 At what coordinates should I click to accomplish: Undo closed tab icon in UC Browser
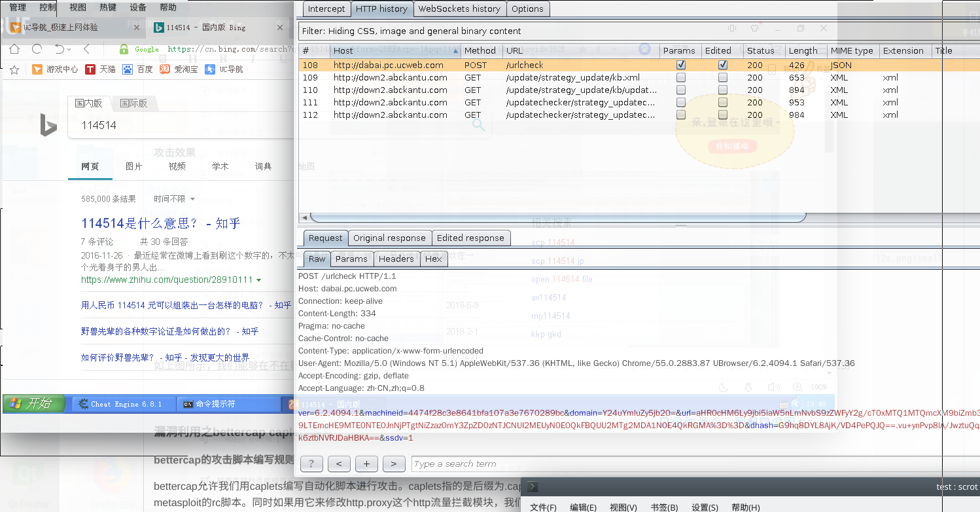(60, 49)
